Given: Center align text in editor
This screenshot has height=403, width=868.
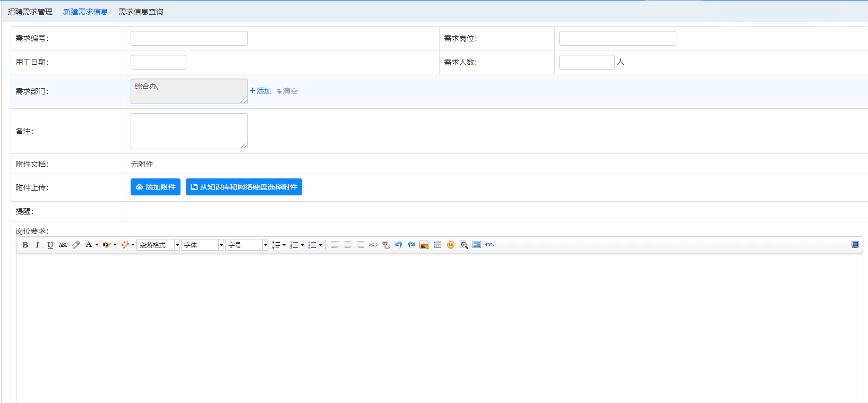Looking at the screenshot, I should (348, 245).
